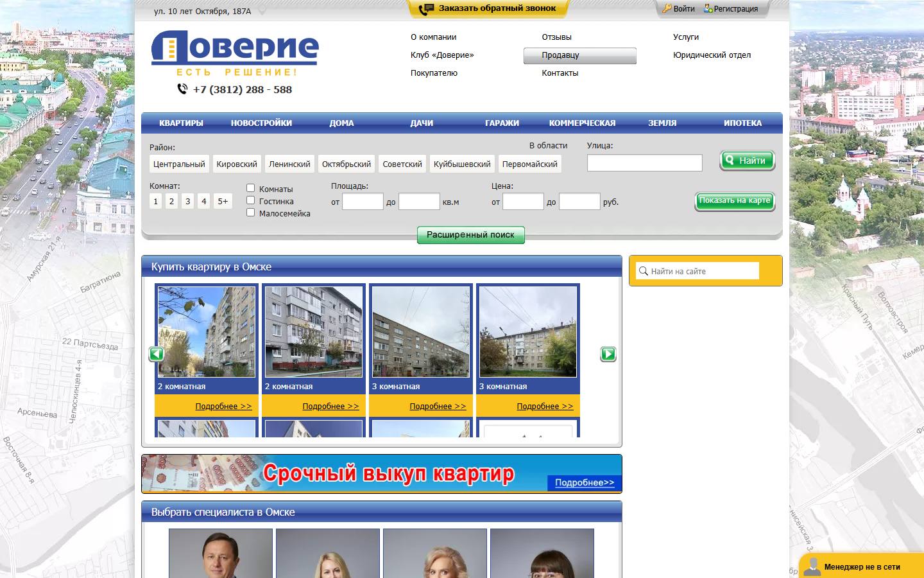Image resolution: width=924 pixels, height=578 pixels.
Task: Click the left green carousel arrow
Action: (157, 354)
